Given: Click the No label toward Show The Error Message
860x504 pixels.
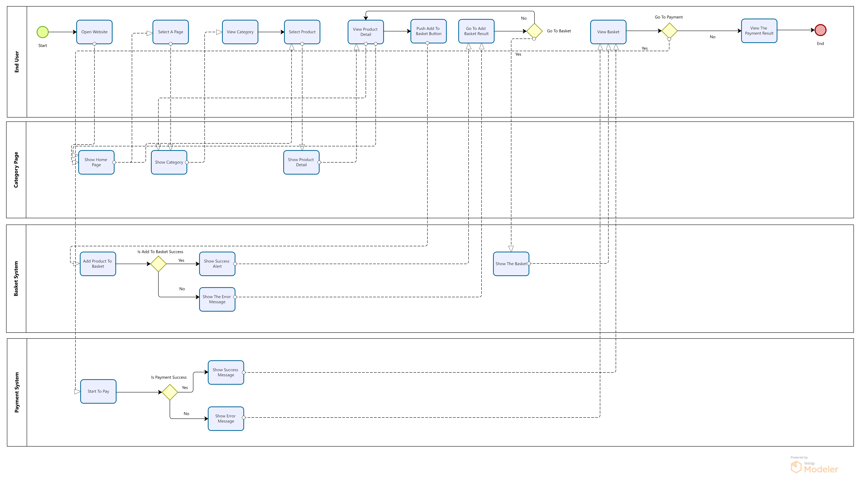Looking at the screenshot, I should click(182, 289).
